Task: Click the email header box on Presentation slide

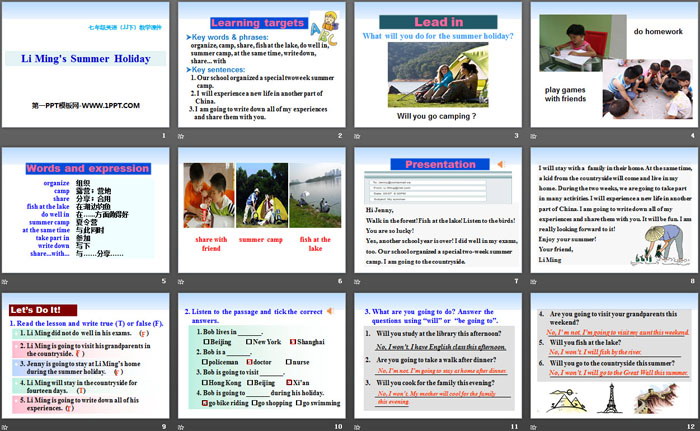Action: (438, 187)
